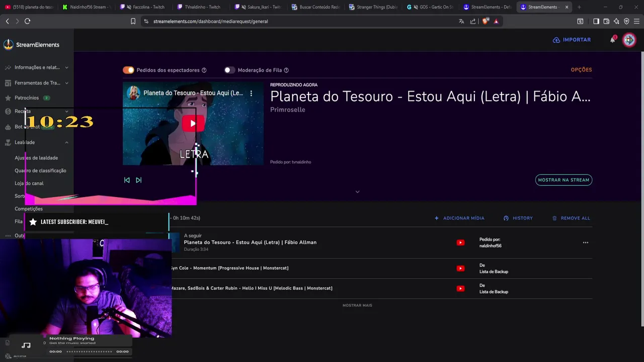The image size is (644, 362).
Task: Switch to Stranger Things browser tab
Action: tap(374, 7)
